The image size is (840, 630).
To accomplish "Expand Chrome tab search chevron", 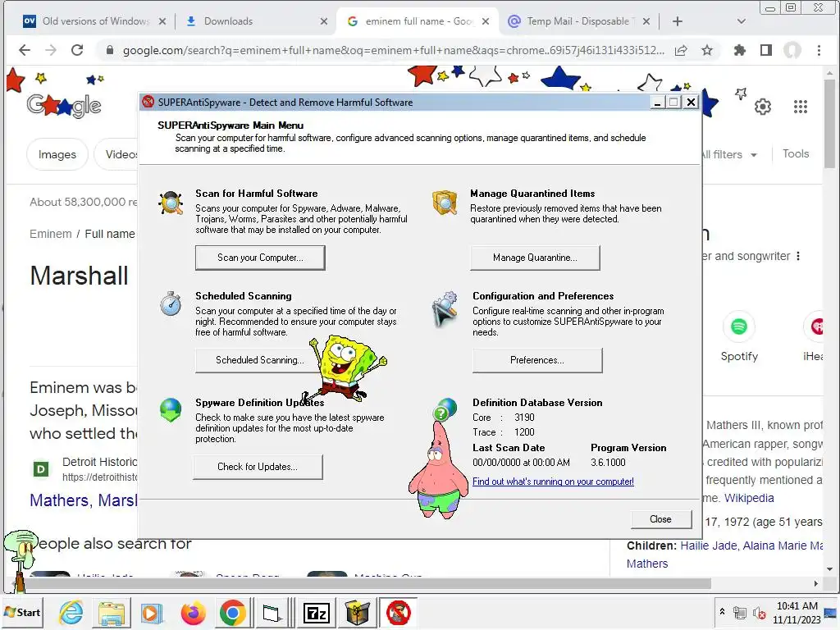I will [742, 21].
